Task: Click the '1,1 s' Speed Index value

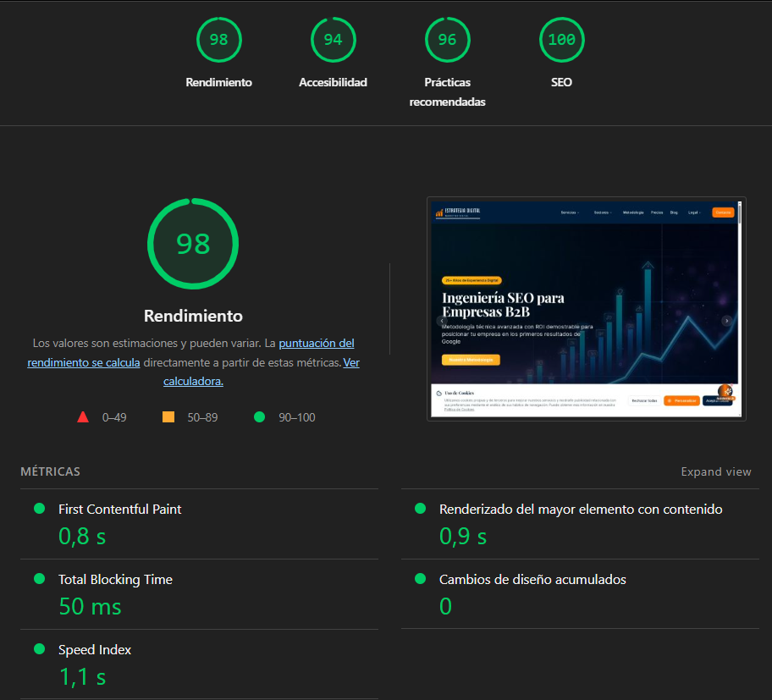Action: pyautogui.click(x=82, y=676)
